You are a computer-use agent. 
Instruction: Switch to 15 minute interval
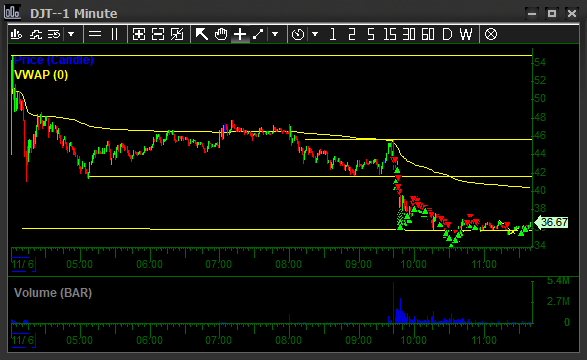click(x=390, y=34)
